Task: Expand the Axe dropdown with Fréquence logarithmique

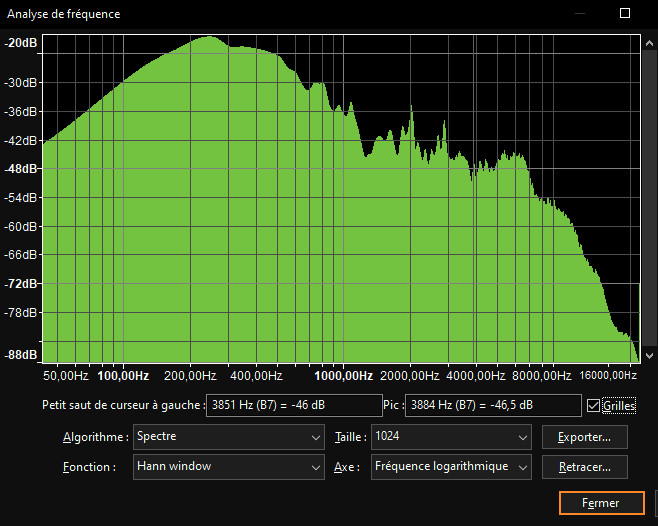Action: (450, 466)
